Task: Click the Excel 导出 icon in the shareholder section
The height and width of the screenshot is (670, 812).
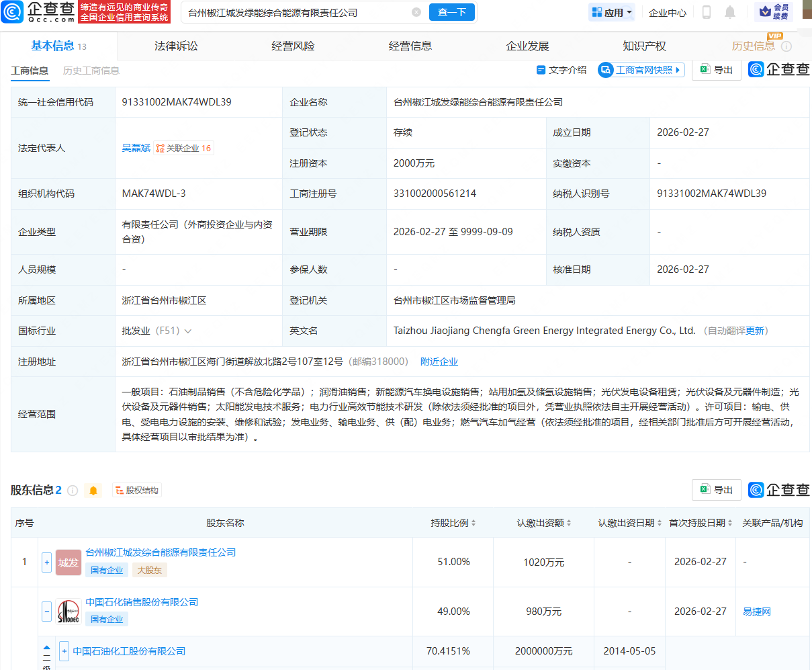Action: tap(716, 489)
